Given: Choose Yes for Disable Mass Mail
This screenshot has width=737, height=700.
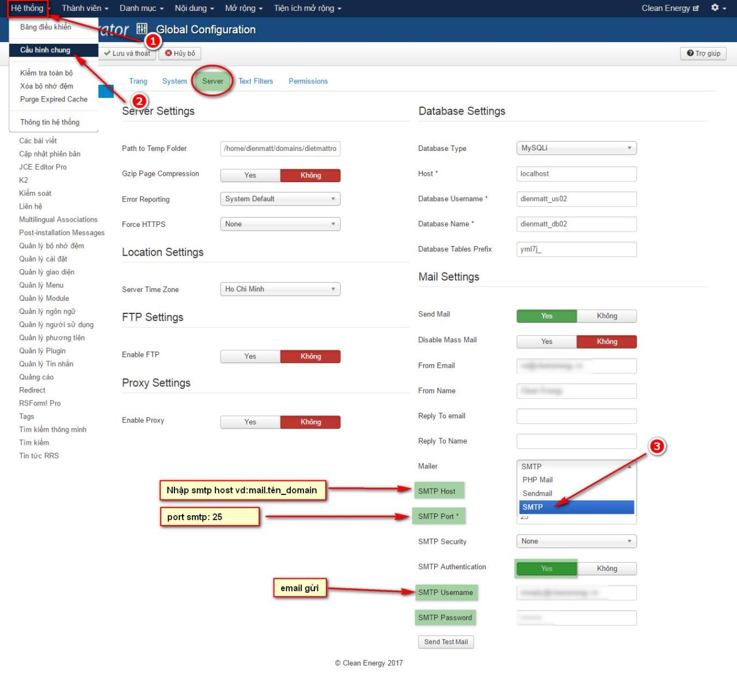Looking at the screenshot, I should click(x=547, y=342).
